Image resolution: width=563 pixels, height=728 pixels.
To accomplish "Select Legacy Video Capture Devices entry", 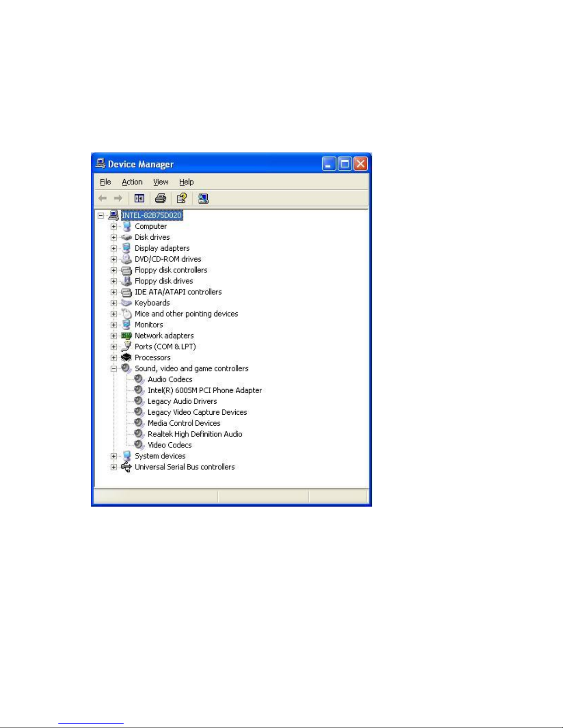I will coord(197,412).
